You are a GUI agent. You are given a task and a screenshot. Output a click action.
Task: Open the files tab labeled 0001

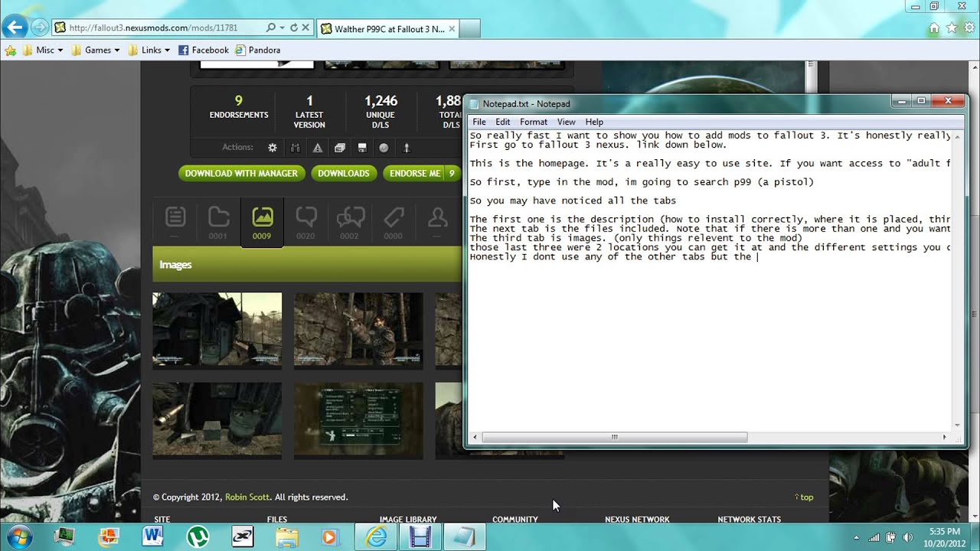pyautogui.click(x=218, y=222)
